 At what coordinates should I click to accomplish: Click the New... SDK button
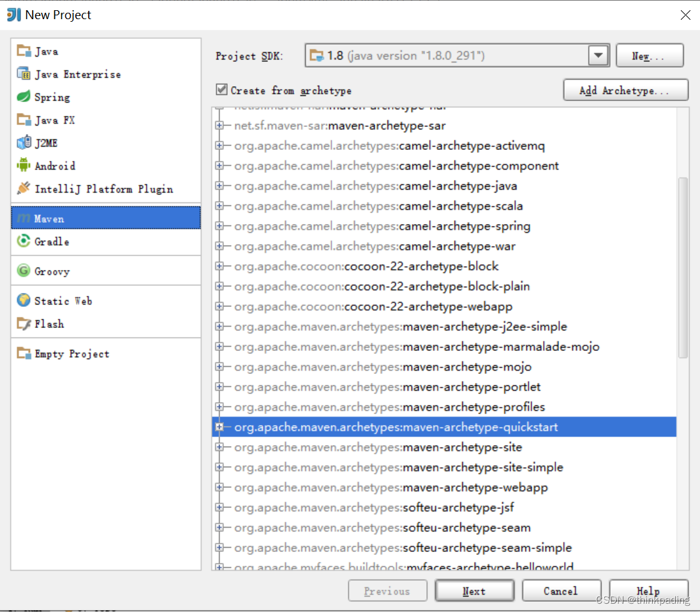[650, 56]
